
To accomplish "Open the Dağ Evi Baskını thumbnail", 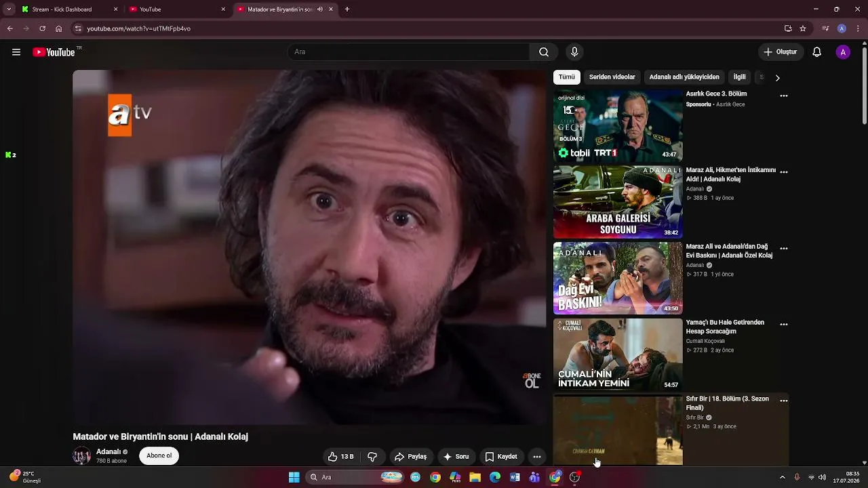I will pos(618,278).
